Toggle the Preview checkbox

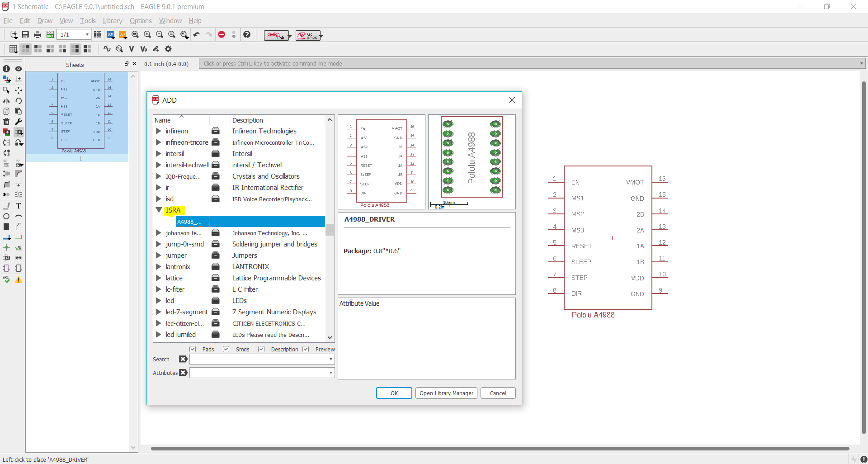pyautogui.click(x=306, y=349)
